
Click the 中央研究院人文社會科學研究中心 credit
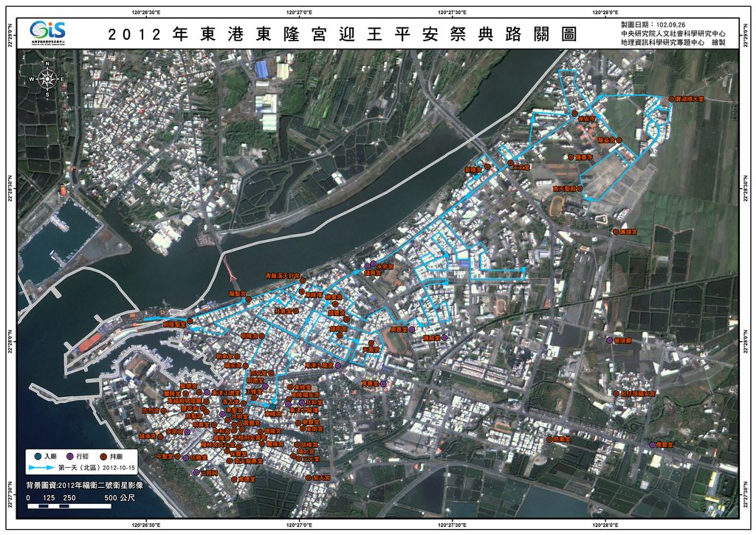(673, 34)
